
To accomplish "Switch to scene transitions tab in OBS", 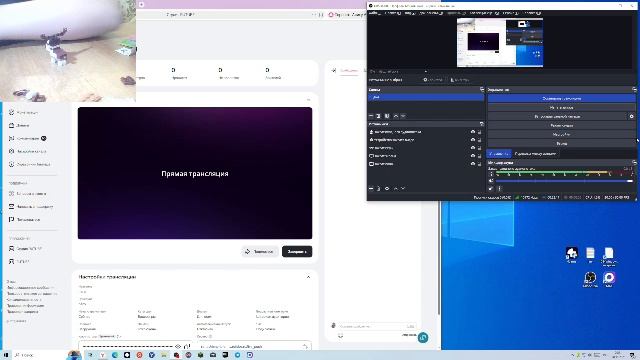I will 535,154.
